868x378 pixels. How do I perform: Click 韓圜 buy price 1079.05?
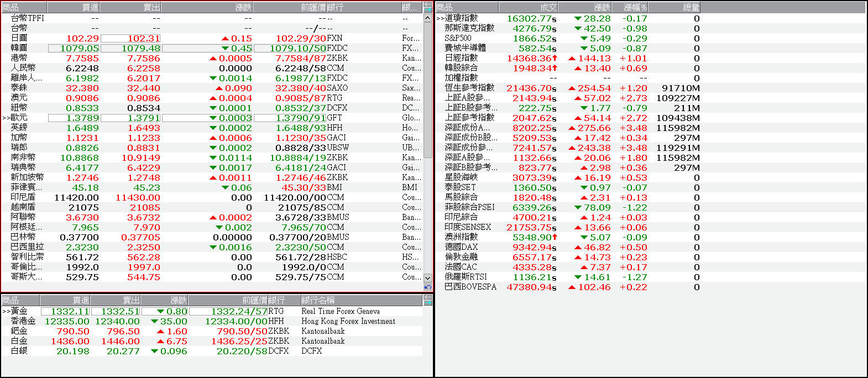coord(74,48)
